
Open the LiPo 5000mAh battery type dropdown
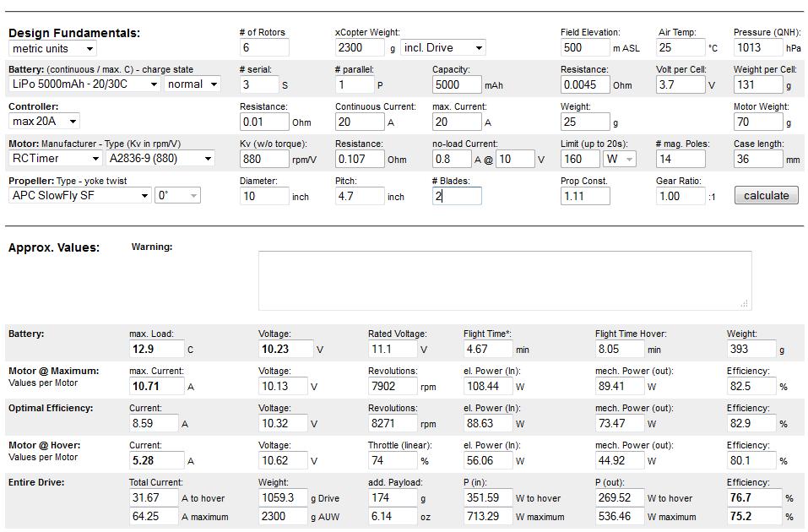[84, 84]
